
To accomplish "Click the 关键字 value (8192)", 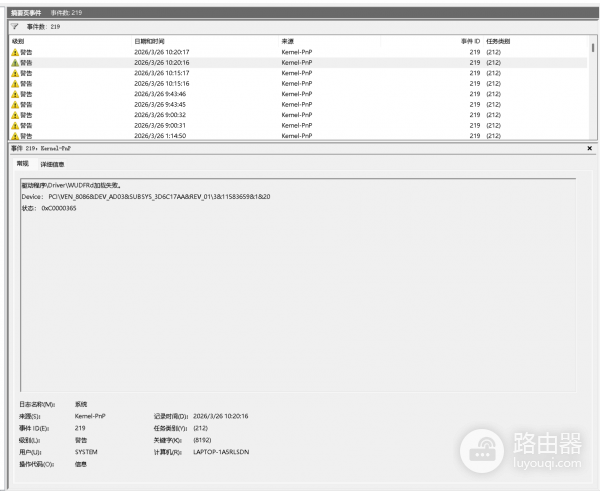I will (x=202, y=440).
